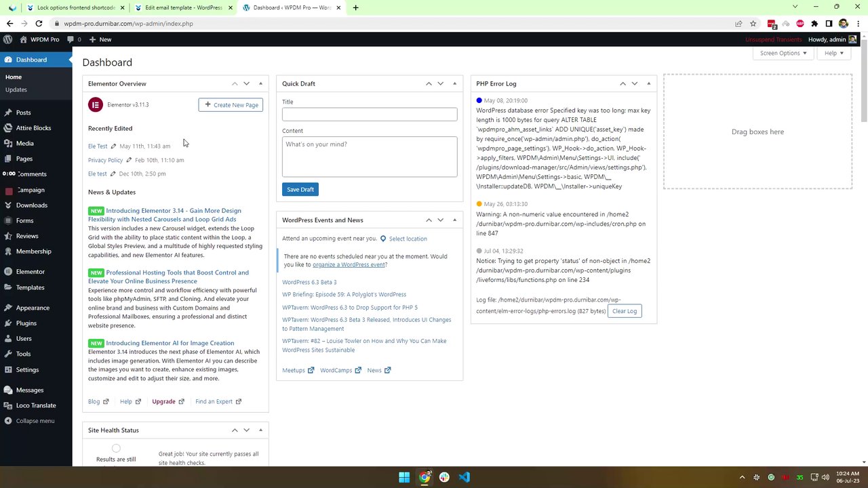Move Site Health Status panel down
Image resolution: width=868 pixels, height=488 pixels.
point(246,430)
